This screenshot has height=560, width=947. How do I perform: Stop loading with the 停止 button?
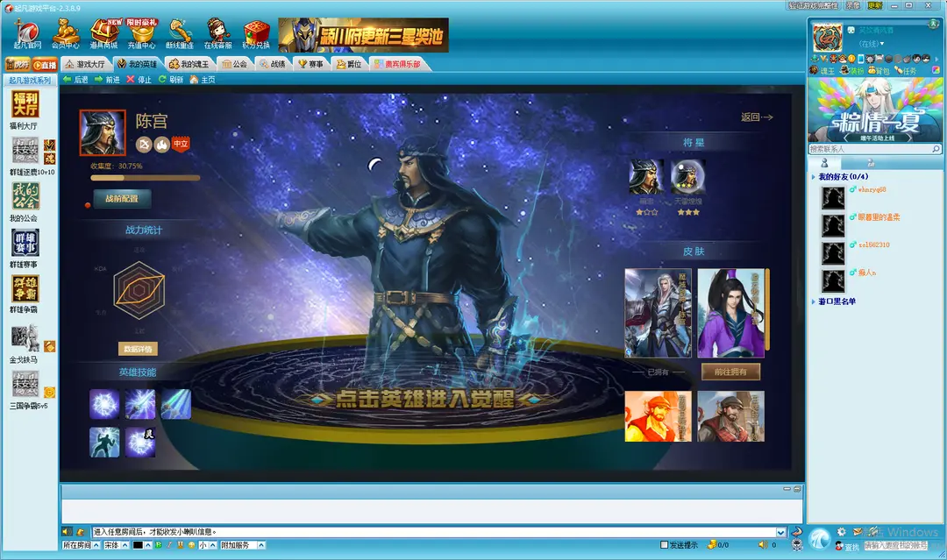click(139, 80)
